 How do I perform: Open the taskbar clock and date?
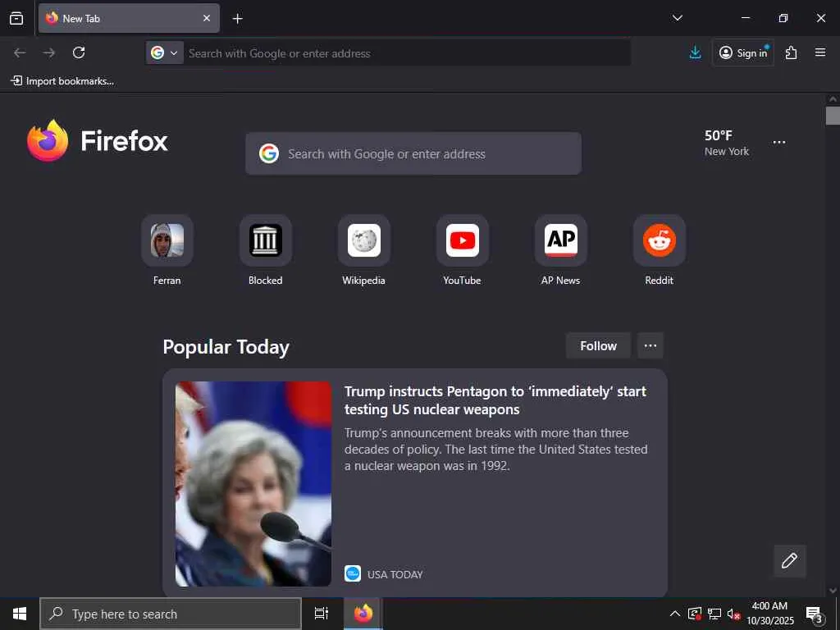(x=770, y=614)
